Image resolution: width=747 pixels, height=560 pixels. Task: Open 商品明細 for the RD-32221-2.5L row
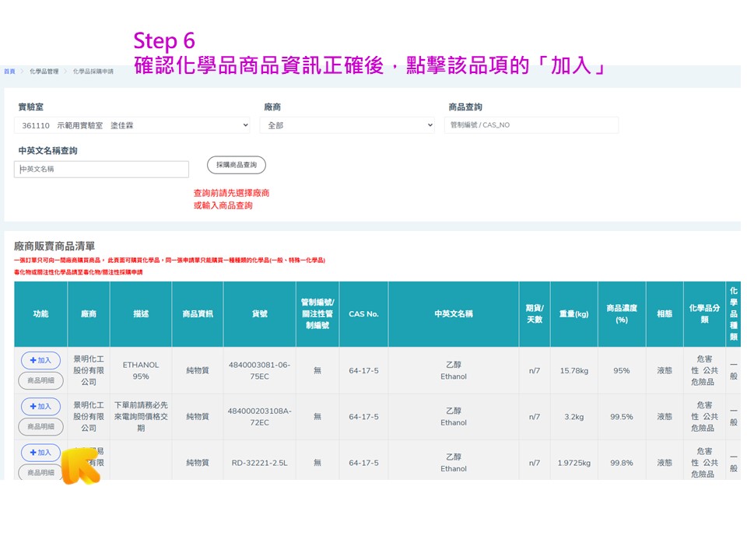pyautogui.click(x=40, y=472)
